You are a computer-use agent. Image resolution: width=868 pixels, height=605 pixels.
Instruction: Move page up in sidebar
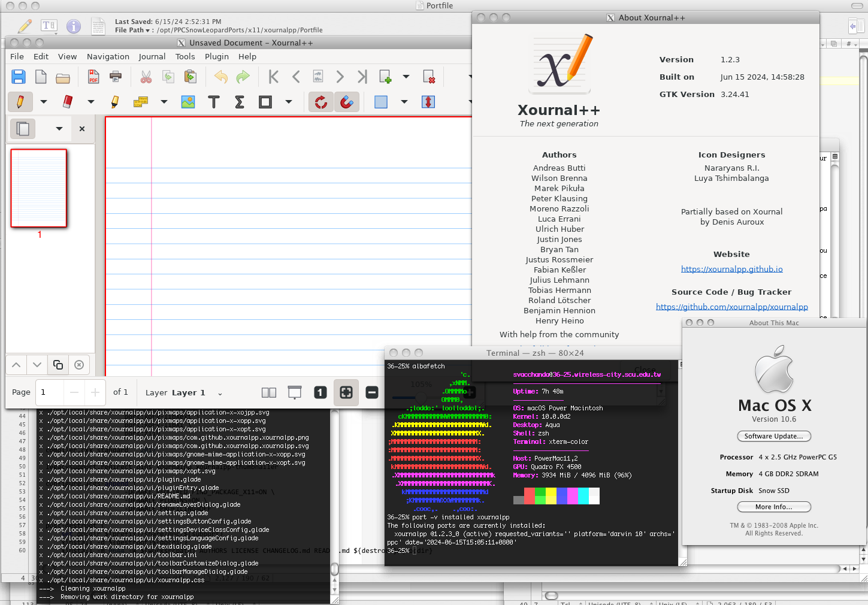point(16,364)
